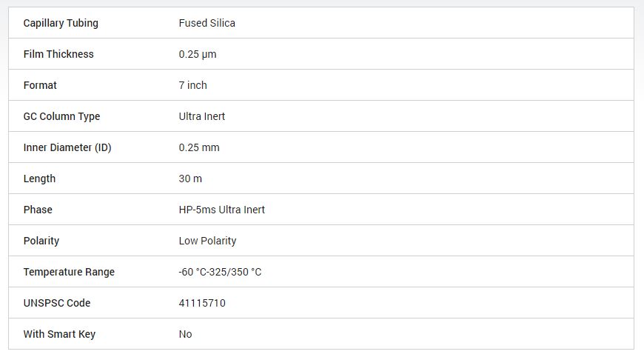Click the Length row label
Viewport: 644px width, 357px height.
[x=39, y=178]
